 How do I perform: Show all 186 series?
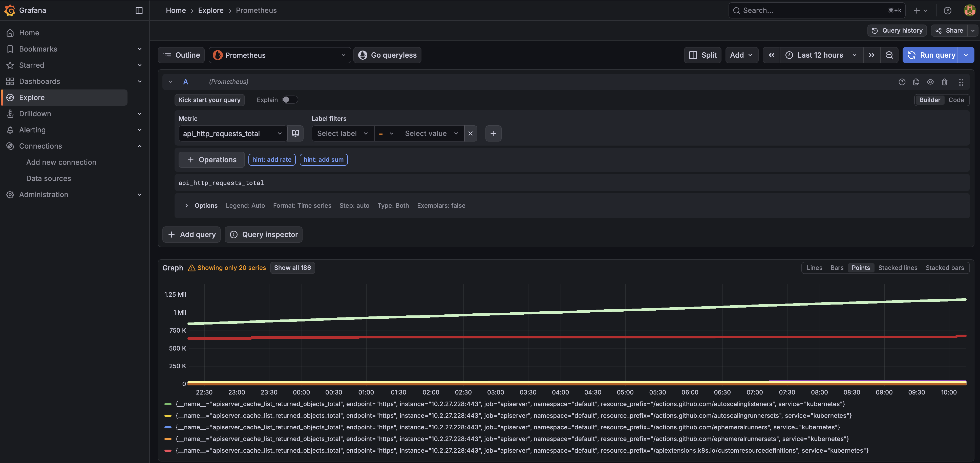pyautogui.click(x=292, y=268)
